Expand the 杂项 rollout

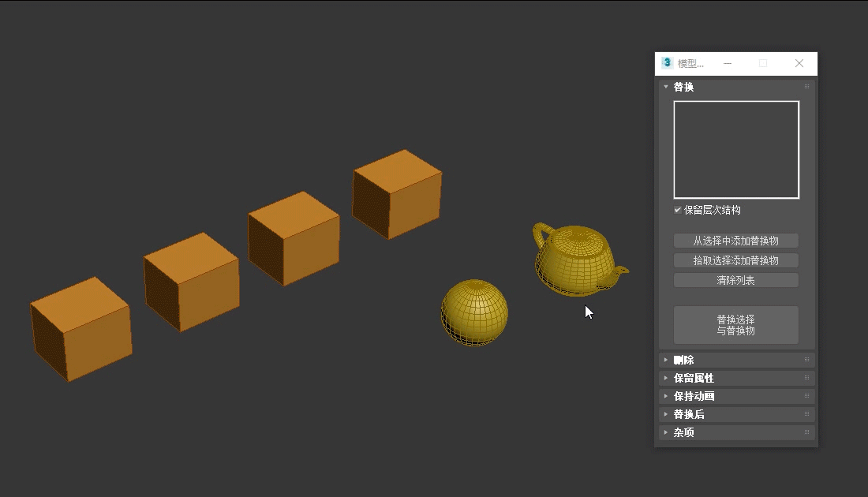click(666, 432)
